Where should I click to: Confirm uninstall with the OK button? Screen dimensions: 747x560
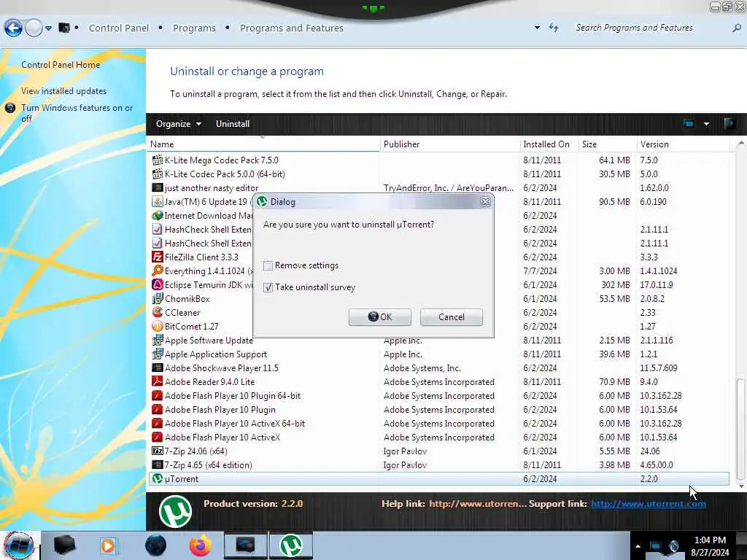tap(379, 317)
